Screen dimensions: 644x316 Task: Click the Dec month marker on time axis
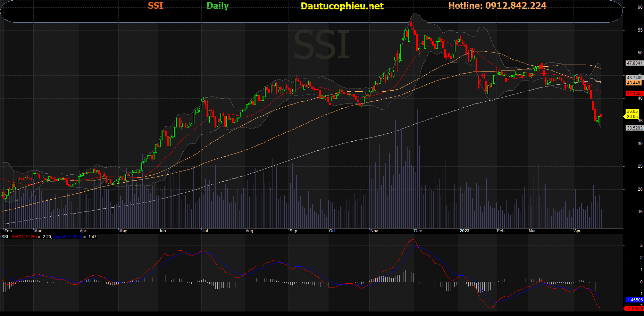click(418, 231)
